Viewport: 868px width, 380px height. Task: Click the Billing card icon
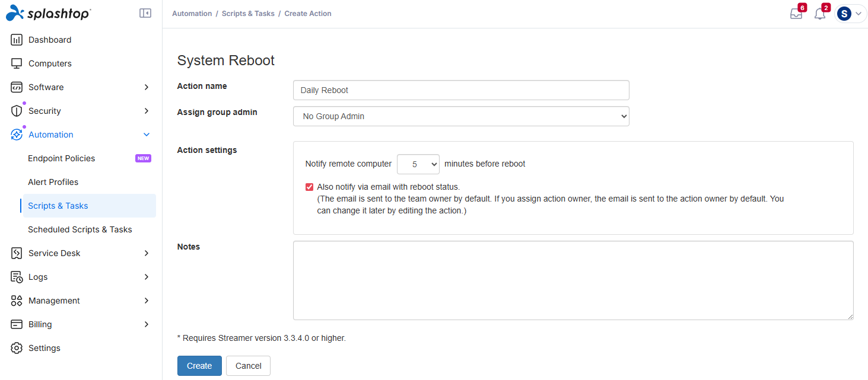17,324
